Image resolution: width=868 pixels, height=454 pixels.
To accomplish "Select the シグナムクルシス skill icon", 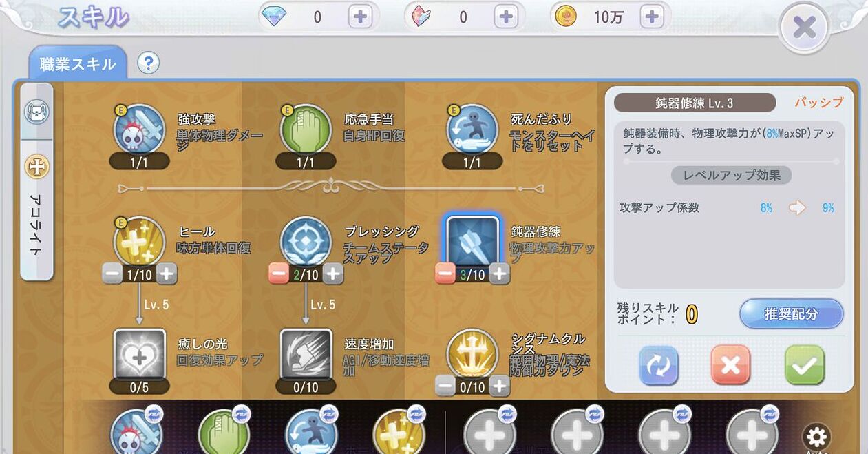I will tap(472, 355).
